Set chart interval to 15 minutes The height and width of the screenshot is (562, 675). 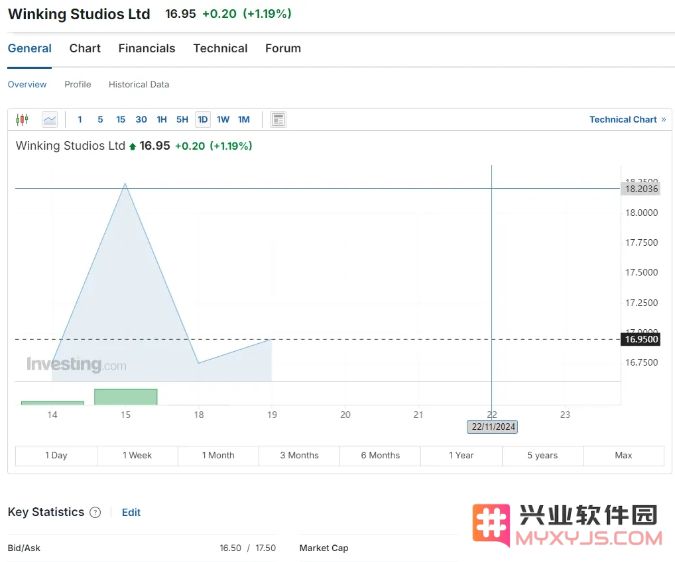(x=121, y=119)
